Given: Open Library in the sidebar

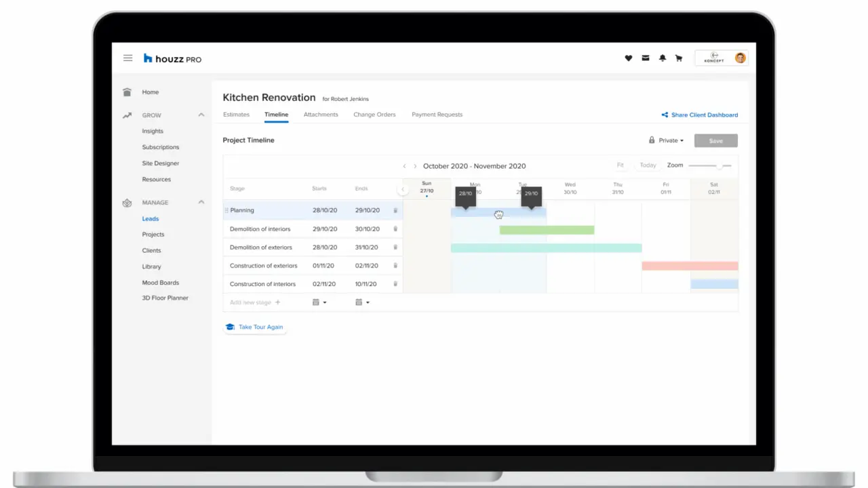Looking at the screenshot, I should tap(152, 267).
